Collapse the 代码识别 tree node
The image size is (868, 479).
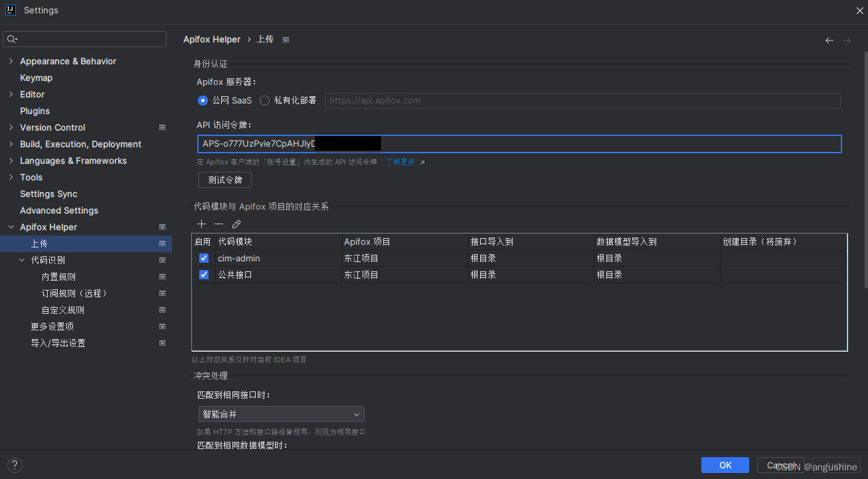22,260
